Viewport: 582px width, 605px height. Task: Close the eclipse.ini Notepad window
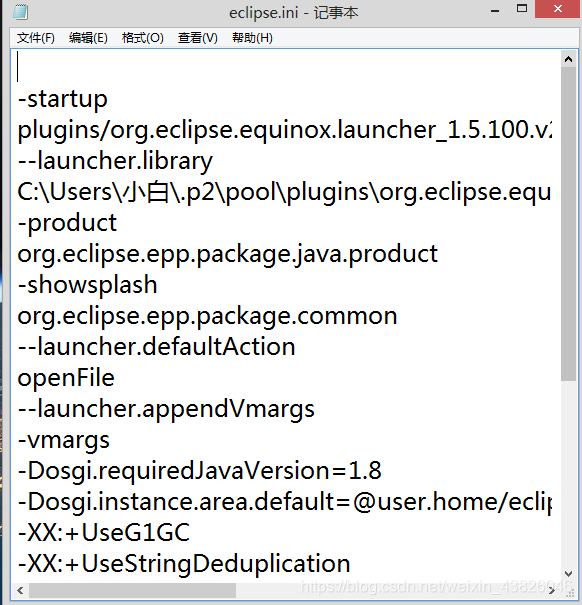558,8
